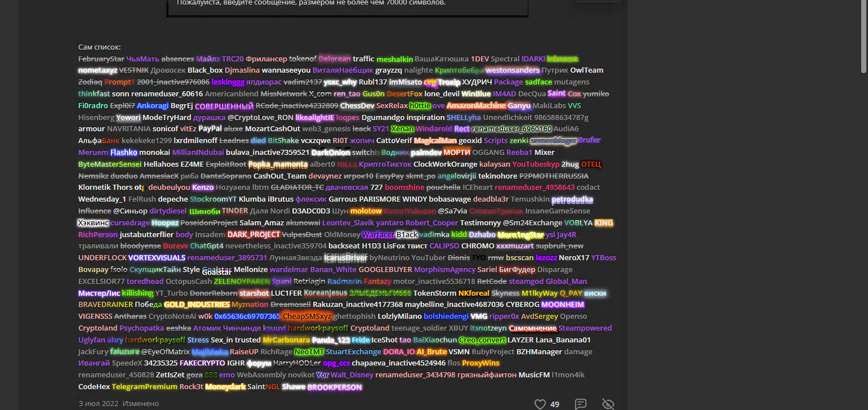Open user profile boomshine
This screenshot has width=868, height=410.
[x=404, y=188]
